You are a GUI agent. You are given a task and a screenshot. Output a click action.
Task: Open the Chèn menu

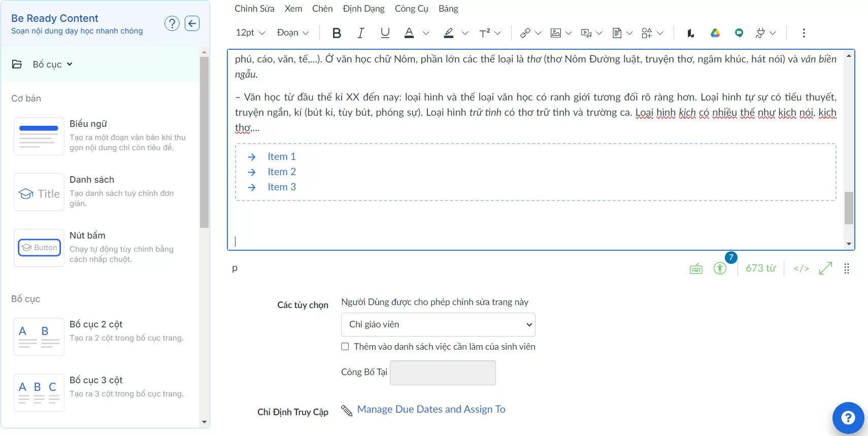coord(322,9)
